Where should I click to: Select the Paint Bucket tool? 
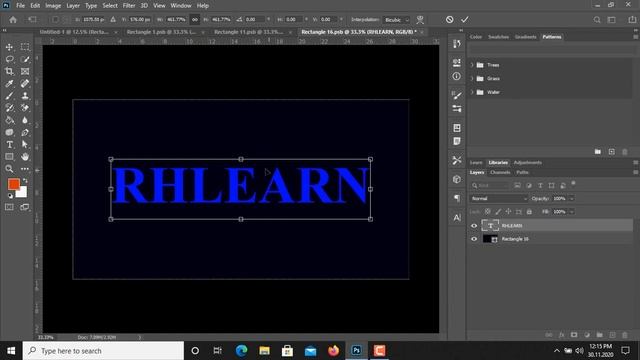tap(9, 120)
